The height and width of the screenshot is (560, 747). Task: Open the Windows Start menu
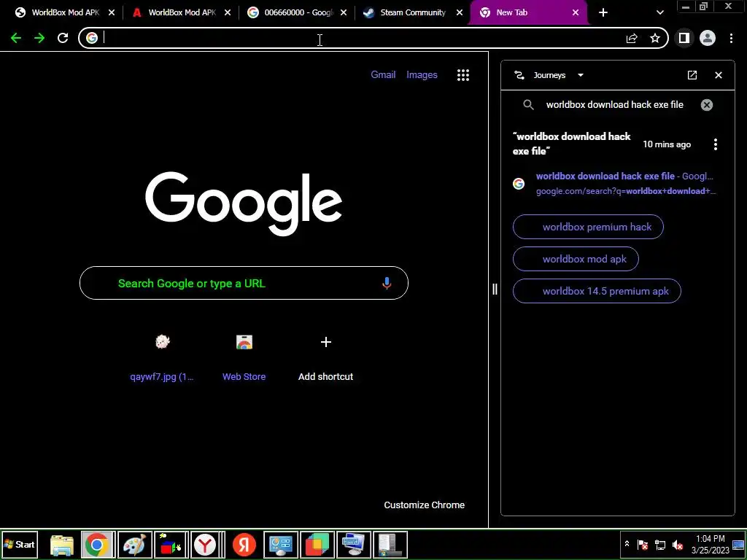click(20, 545)
